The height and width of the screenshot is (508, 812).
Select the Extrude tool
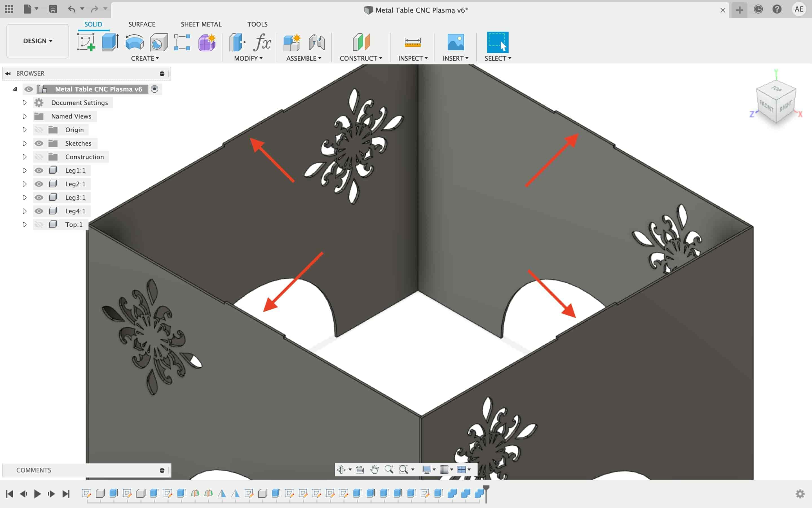(111, 42)
